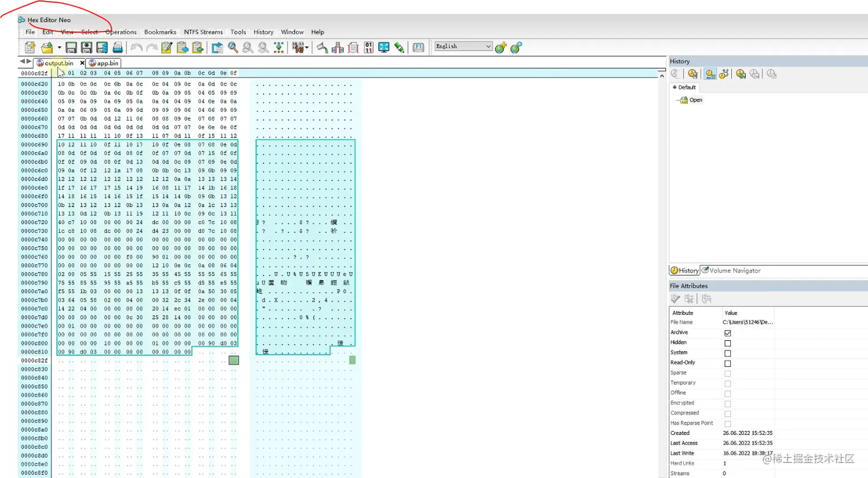
Task: Click the File Name path value
Action: click(x=747, y=322)
